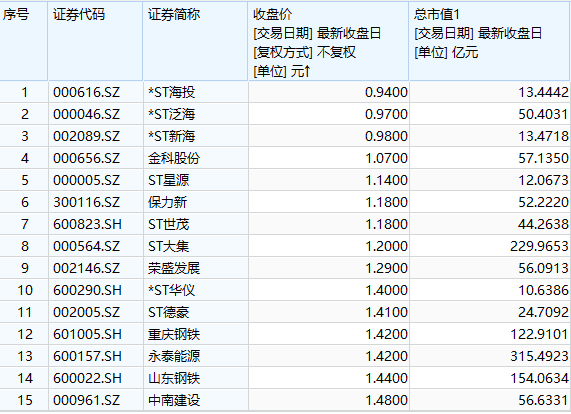Click on 金科股份 stock name

tap(174, 158)
